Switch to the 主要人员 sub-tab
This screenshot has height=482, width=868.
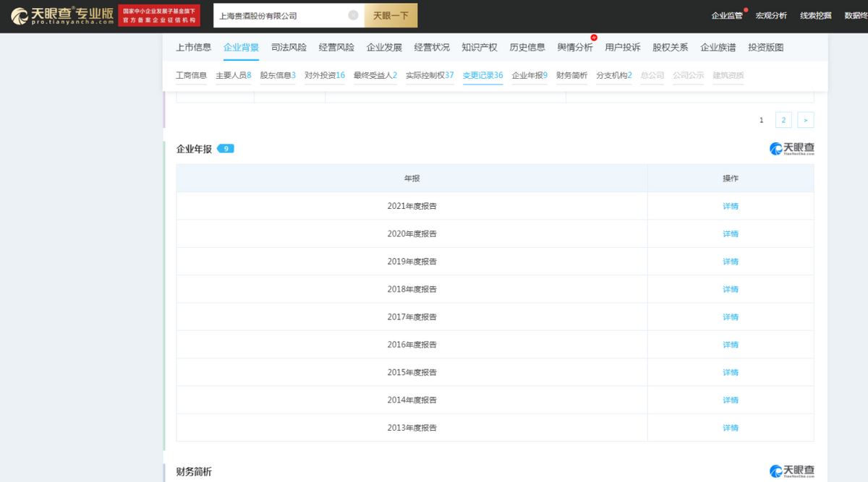[x=232, y=75]
